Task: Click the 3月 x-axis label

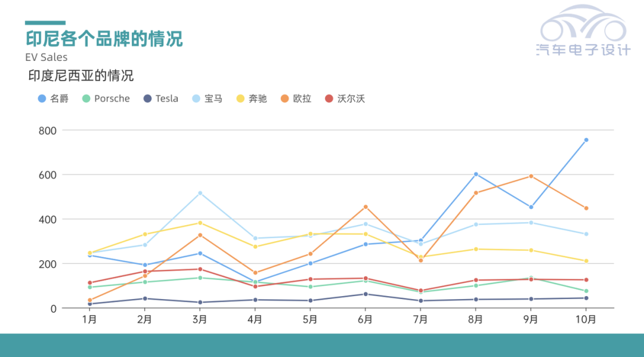Action: pyautogui.click(x=200, y=319)
